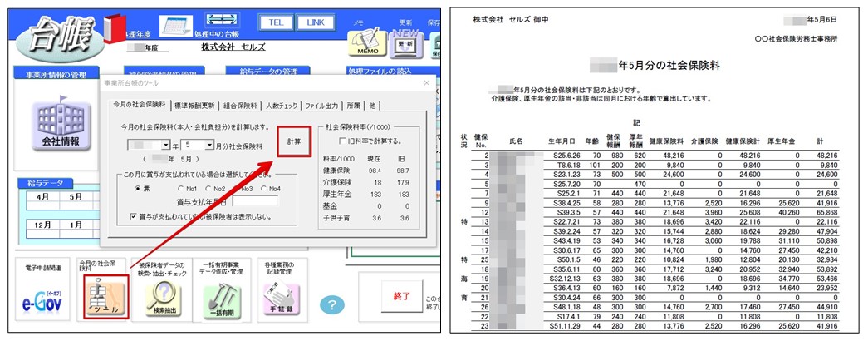Switch to the 他 tab

(373, 106)
